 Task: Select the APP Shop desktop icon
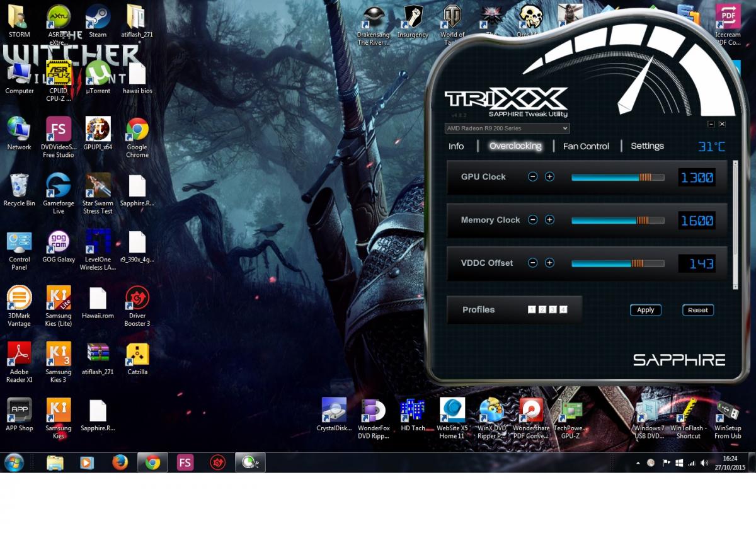click(x=20, y=415)
